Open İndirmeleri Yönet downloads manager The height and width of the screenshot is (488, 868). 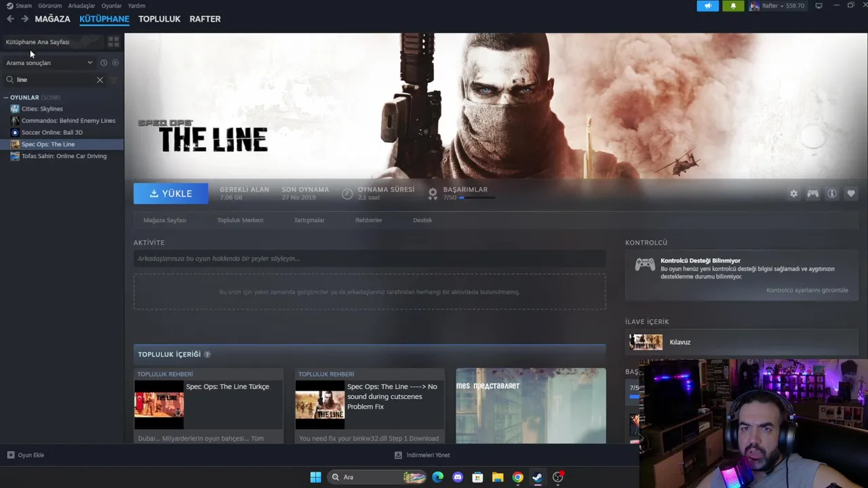pyautogui.click(x=422, y=455)
